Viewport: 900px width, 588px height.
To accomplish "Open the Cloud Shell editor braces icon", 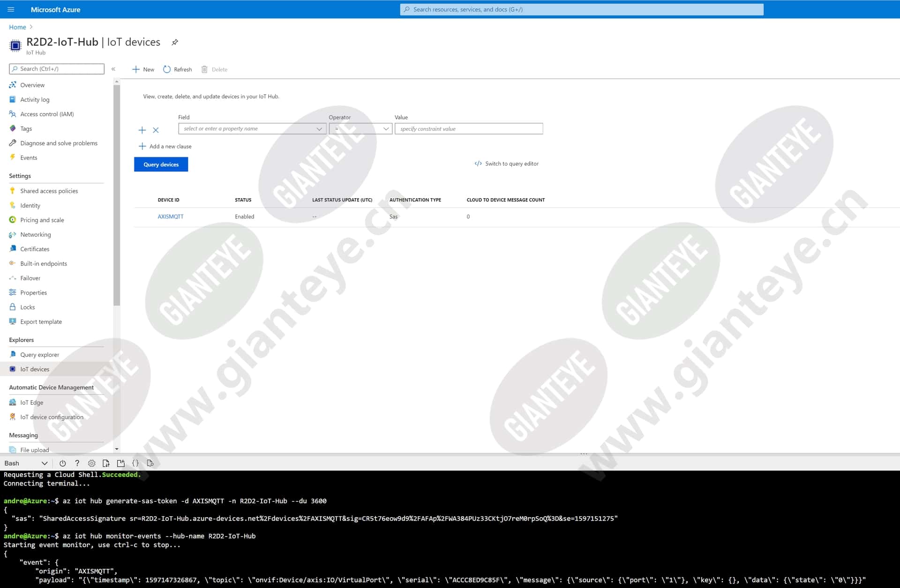I will click(x=135, y=463).
